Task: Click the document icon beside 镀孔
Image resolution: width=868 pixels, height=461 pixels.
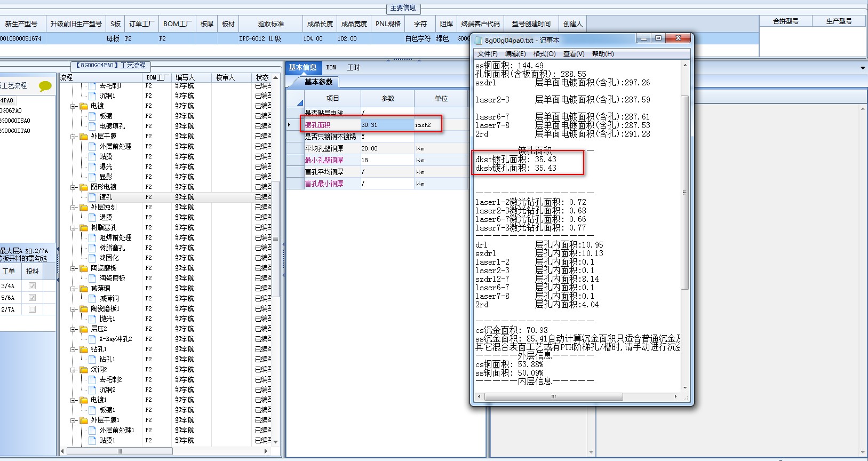Action: [x=92, y=197]
